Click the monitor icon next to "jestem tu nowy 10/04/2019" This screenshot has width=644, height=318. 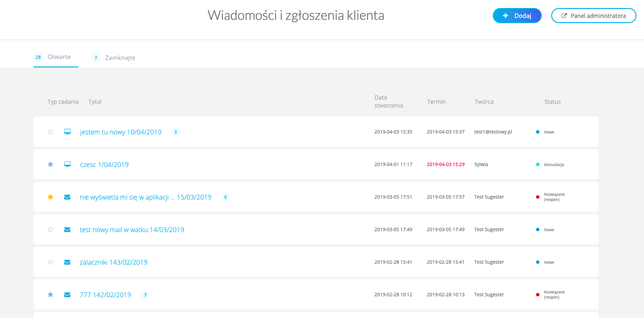(x=67, y=132)
